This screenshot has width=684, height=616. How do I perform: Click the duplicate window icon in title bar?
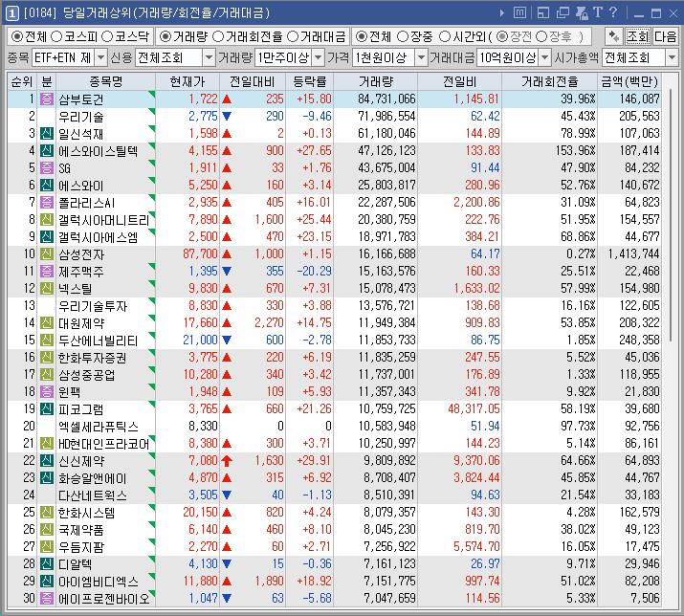(x=563, y=13)
